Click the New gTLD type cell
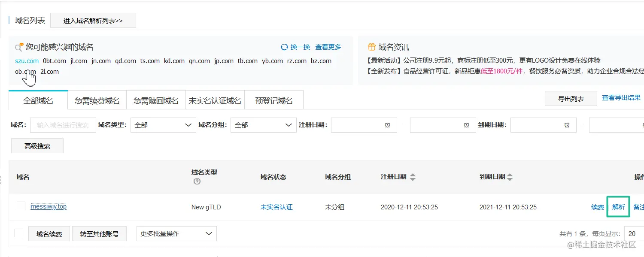 click(x=206, y=207)
